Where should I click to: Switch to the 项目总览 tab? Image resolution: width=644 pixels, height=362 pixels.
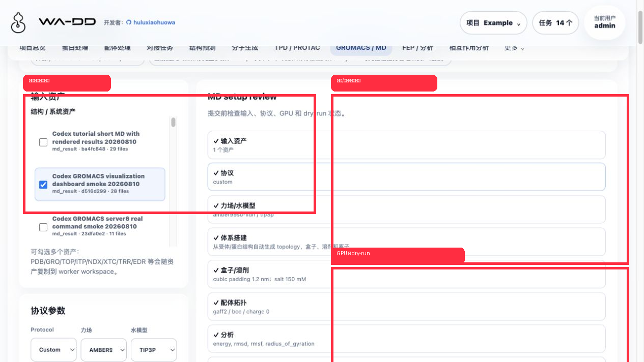[33, 48]
